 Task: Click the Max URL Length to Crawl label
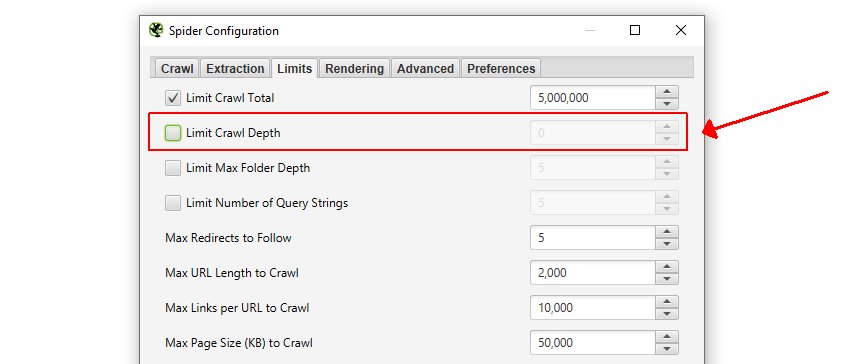tap(232, 273)
